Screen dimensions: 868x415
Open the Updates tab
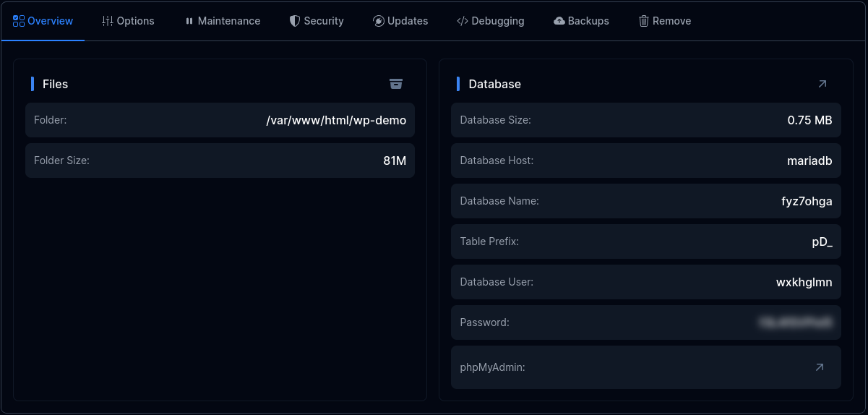(400, 21)
